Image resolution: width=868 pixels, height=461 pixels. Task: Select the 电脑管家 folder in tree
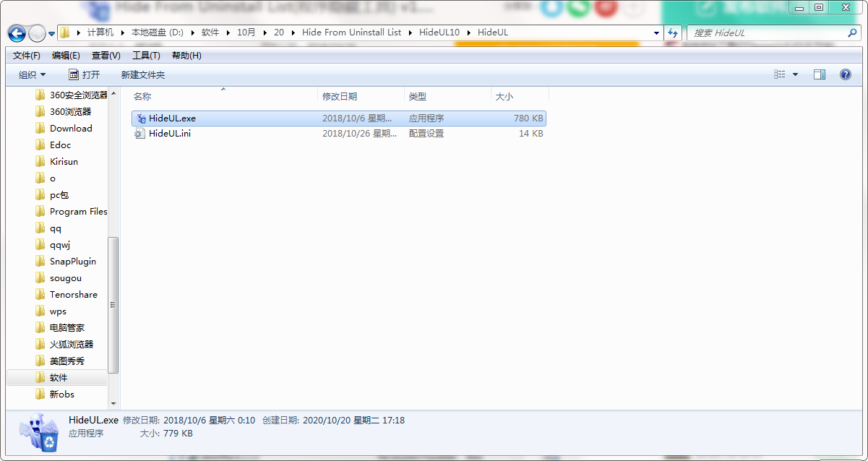(x=60, y=327)
